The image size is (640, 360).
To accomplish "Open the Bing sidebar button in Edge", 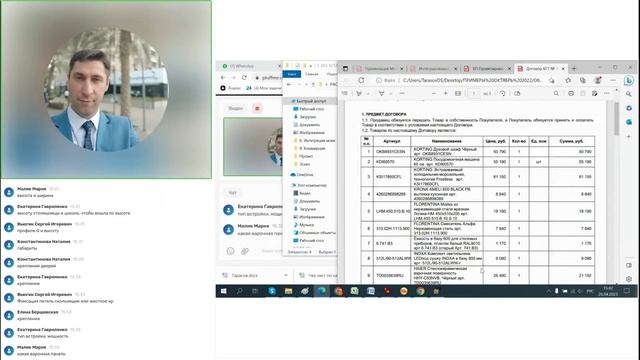I will [x=629, y=80].
